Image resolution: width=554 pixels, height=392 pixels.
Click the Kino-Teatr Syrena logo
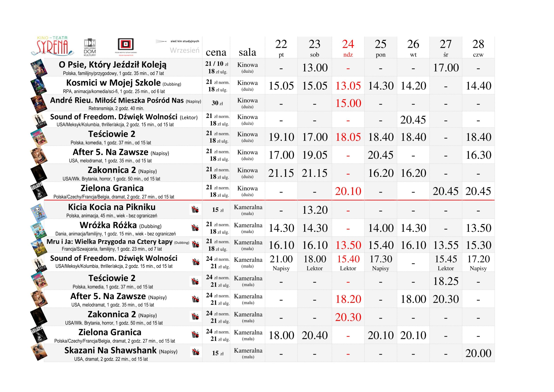point(52,46)
